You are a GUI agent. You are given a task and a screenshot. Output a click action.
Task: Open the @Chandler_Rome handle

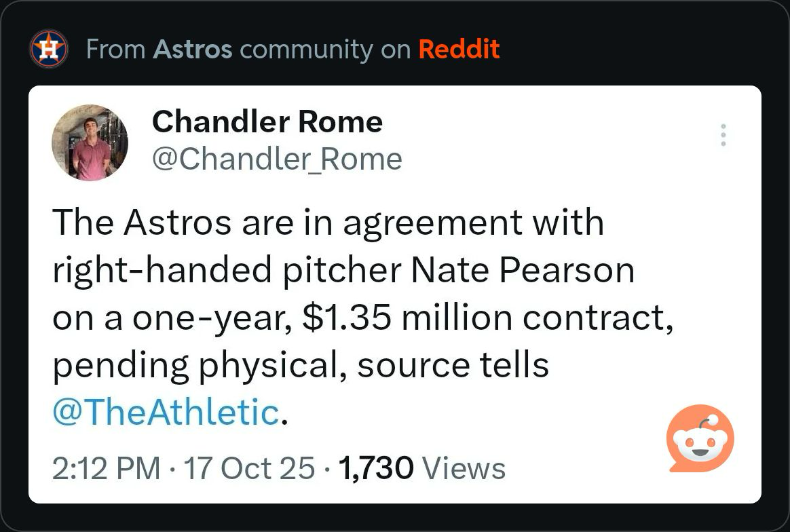277,159
